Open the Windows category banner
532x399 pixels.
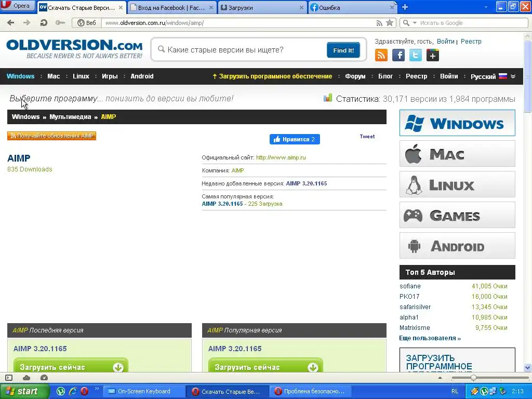[x=457, y=123]
